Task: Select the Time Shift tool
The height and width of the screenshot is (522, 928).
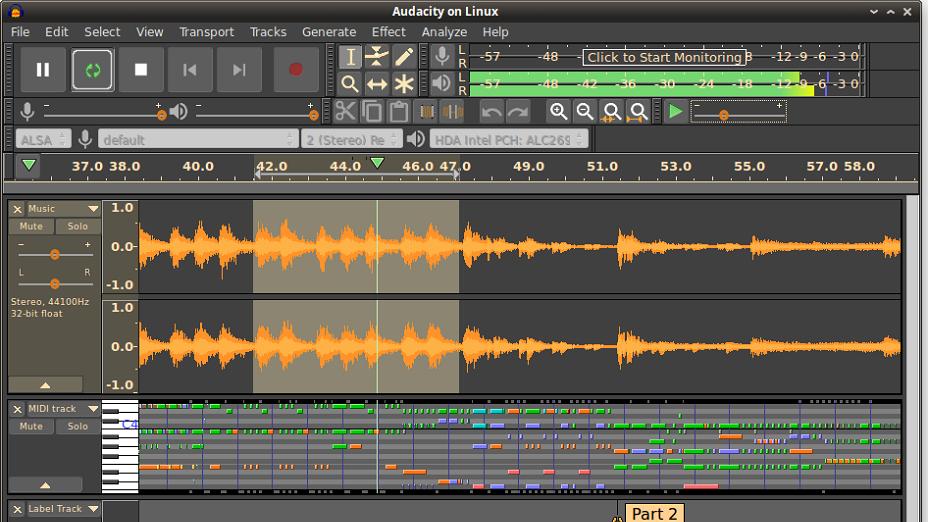Action: pyautogui.click(x=377, y=84)
